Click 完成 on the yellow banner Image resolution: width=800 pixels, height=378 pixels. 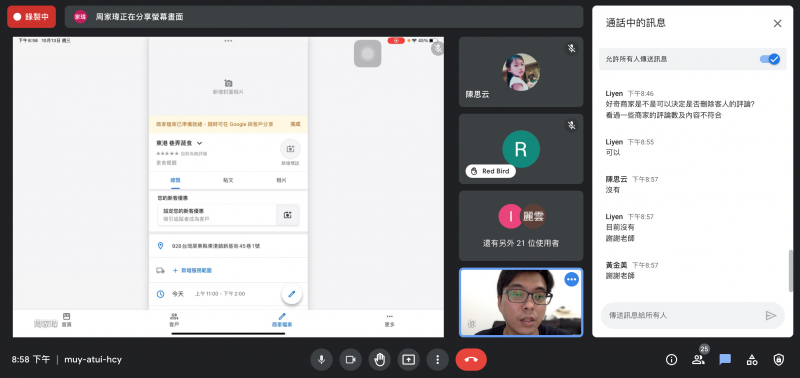point(295,124)
